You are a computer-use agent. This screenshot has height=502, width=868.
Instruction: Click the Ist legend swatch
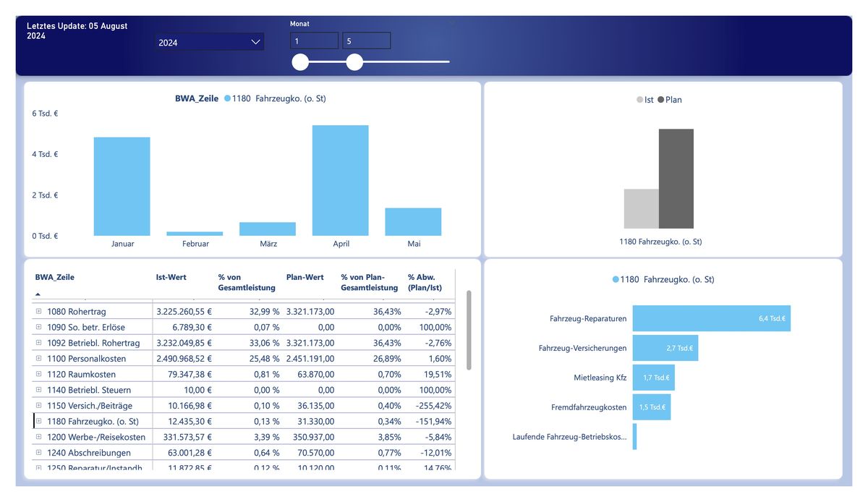coord(640,100)
